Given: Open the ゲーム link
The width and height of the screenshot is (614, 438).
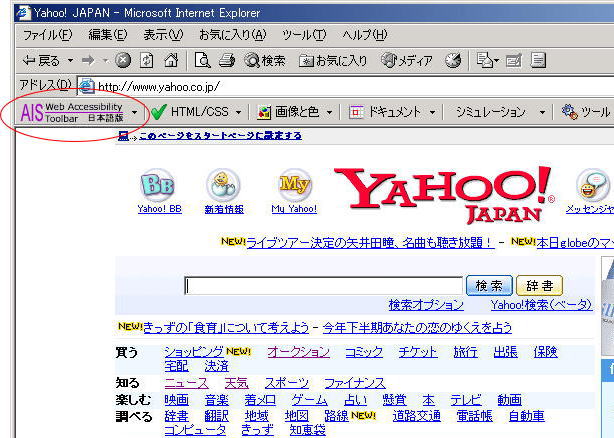Looking at the screenshot, I should (x=309, y=400).
